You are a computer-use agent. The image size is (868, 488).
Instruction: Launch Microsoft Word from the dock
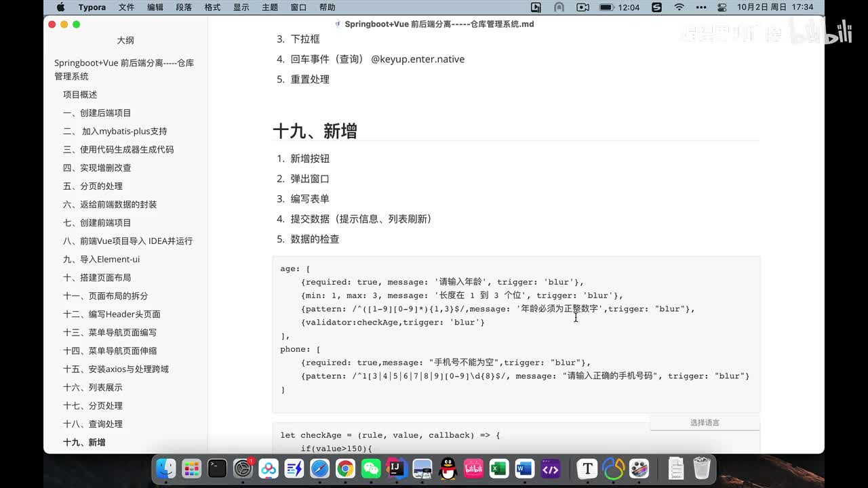pos(525,468)
